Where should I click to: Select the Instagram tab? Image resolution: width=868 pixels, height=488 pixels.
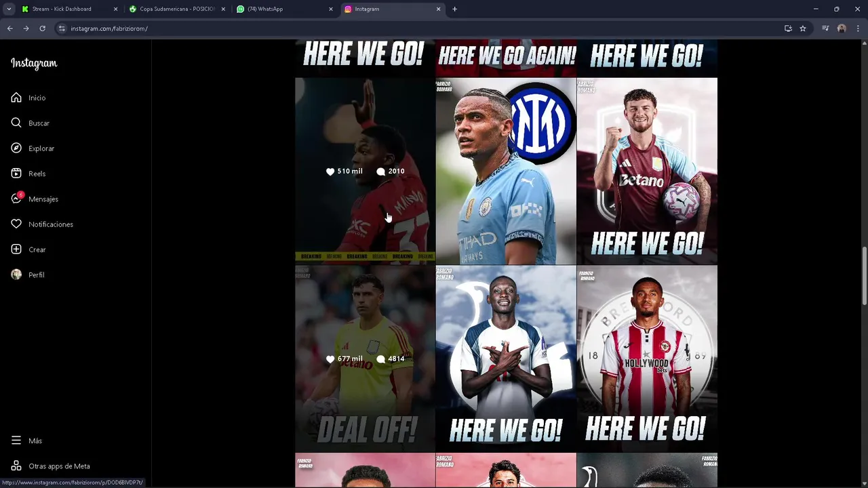pos(393,9)
